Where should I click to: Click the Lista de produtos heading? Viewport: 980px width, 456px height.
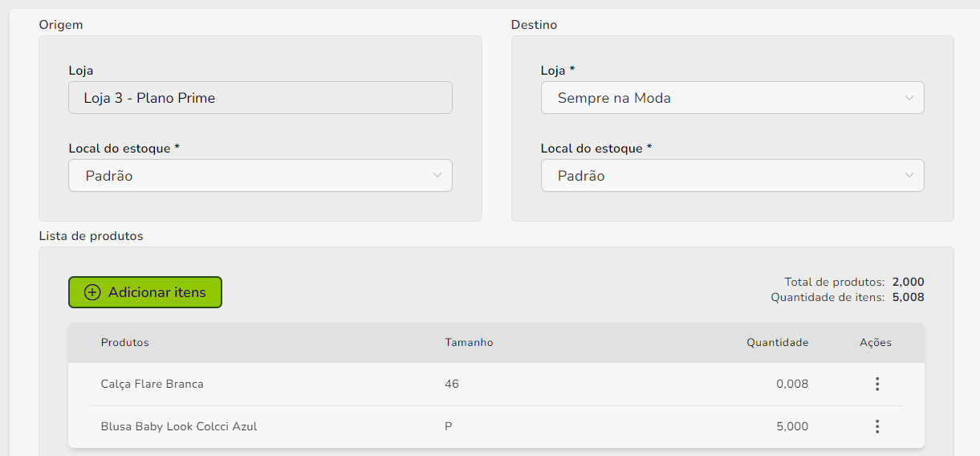91,236
